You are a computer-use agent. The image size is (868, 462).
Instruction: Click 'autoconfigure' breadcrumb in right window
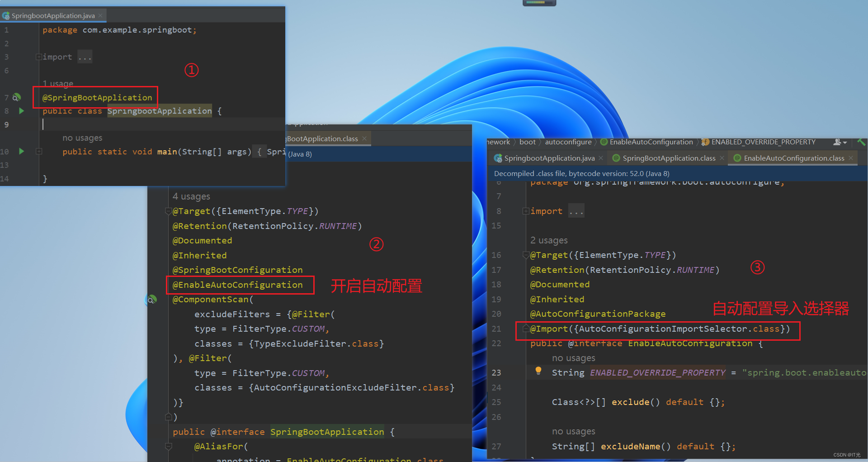(568, 142)
